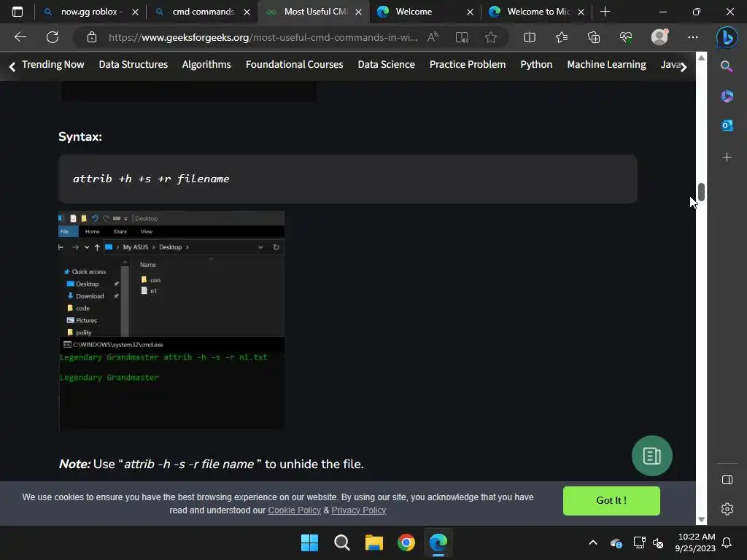Open the notification bell
Screen dimensions: 747x560
727,542
